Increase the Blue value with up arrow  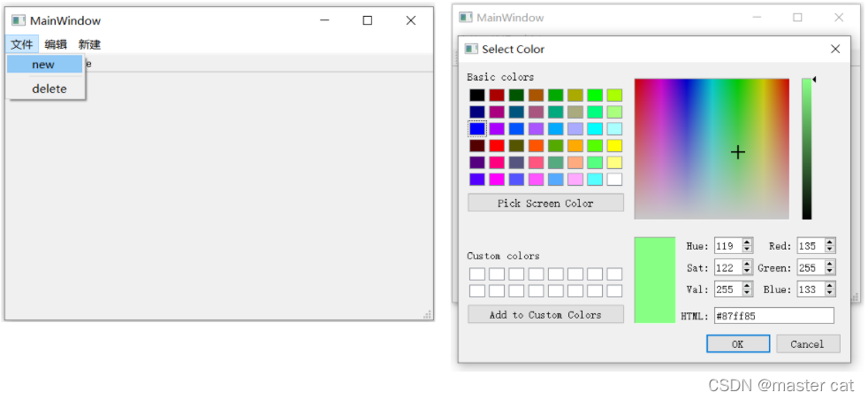point(830,285)
